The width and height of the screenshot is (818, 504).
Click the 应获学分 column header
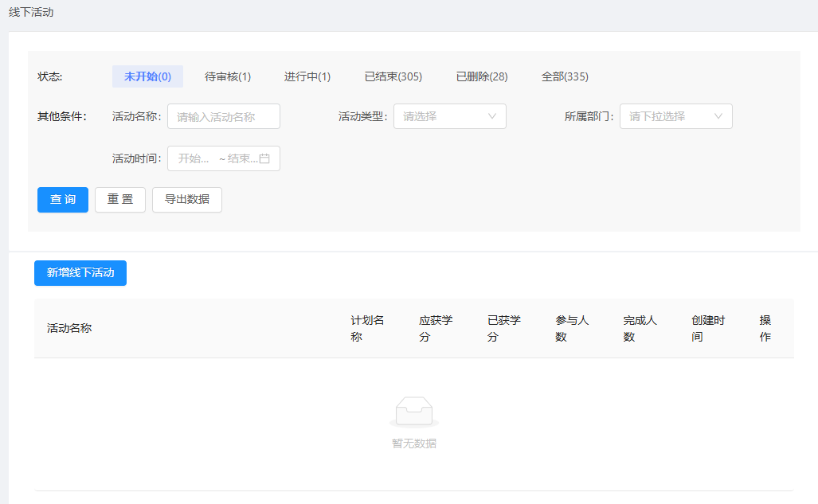pos(436,328)
